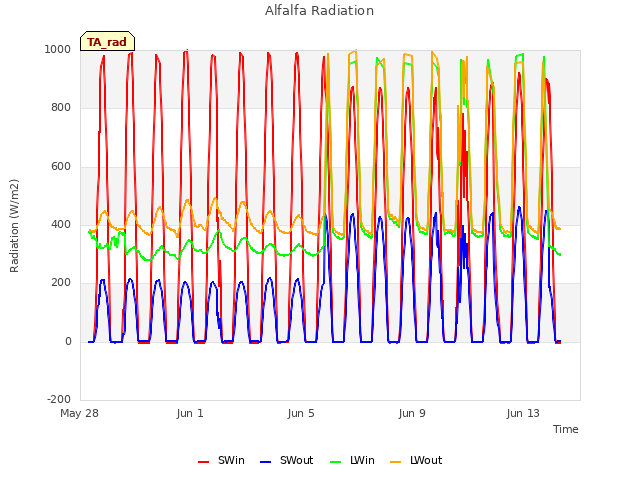Toggle the SWin legend entry
Image resolution: width=640 pixels, height=480 pixels.
221,460
